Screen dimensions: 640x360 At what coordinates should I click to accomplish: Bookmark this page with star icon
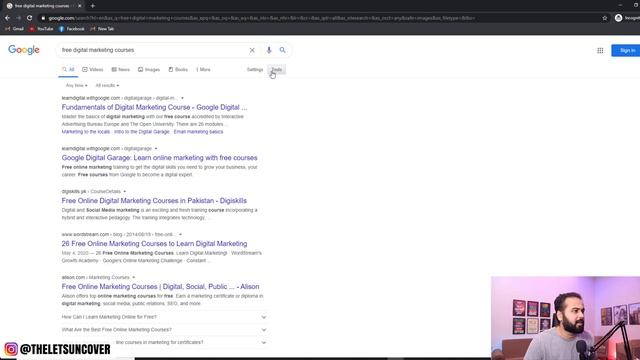[x=604, y=18]
